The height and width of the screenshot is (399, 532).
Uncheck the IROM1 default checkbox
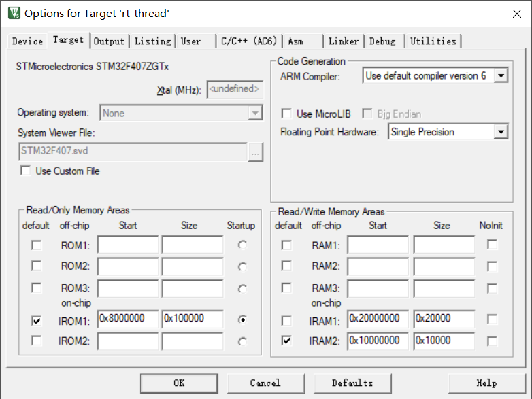37,320
